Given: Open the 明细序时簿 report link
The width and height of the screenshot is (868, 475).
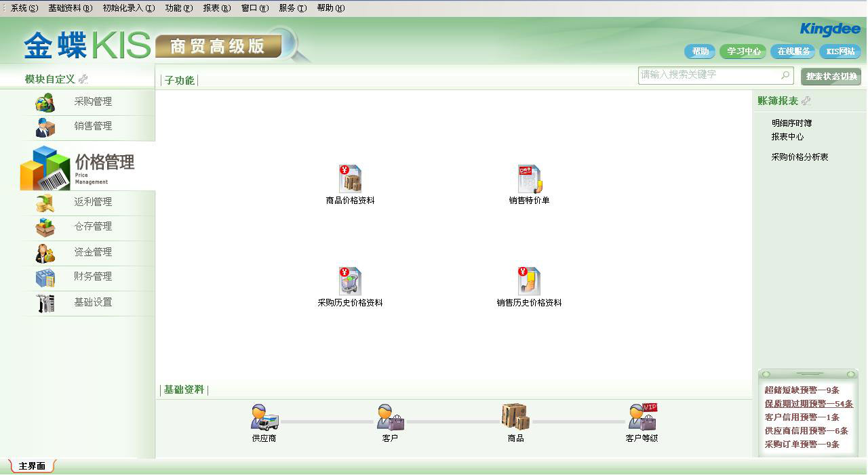Looking at the screenshot, I should [x=791, y=123].
